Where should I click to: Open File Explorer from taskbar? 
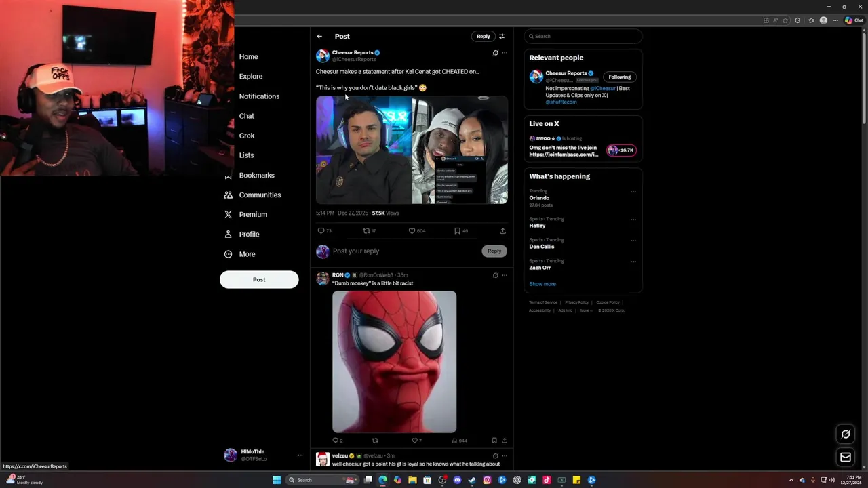click(x=412, y=480)
